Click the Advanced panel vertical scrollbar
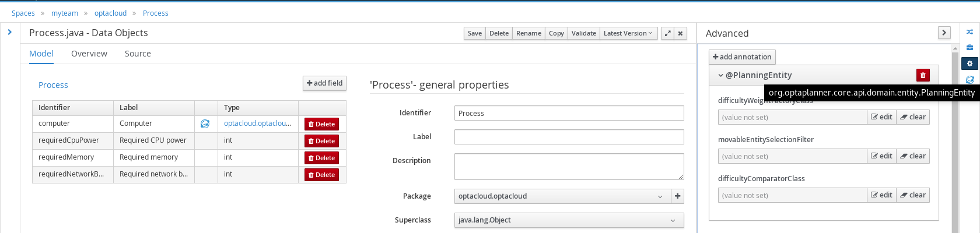980x233 pixels. pyautogui.click(x=955, y=140)
